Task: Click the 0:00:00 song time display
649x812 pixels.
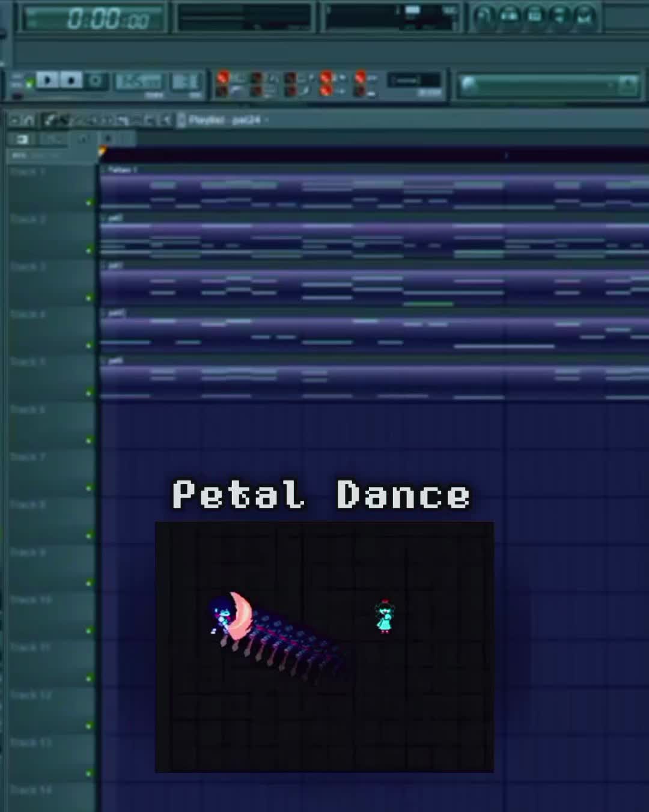Action: [94, 19]
